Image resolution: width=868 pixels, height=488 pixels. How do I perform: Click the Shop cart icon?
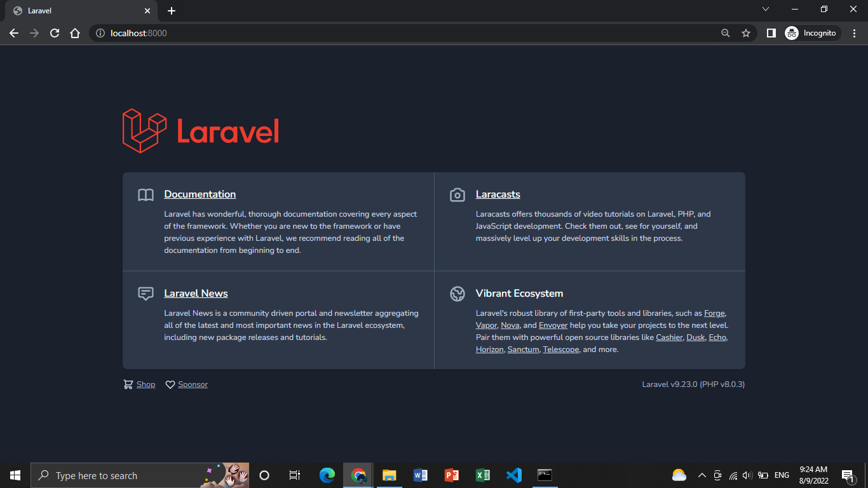(128, 384)
